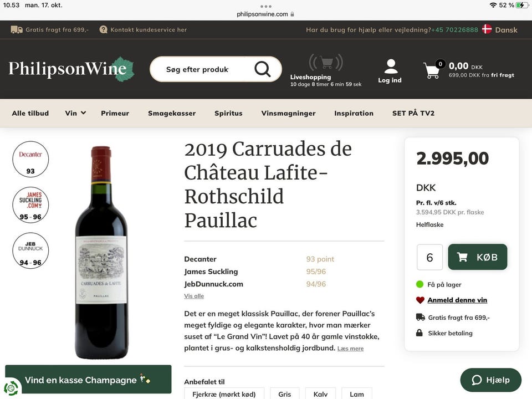
Task: Click the Jeb Dunnuck 94-96 badge
Action: tap(30, 250)
